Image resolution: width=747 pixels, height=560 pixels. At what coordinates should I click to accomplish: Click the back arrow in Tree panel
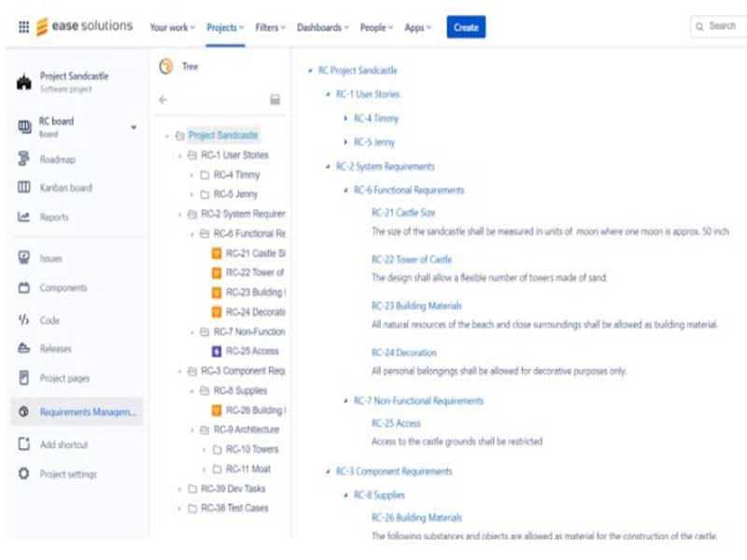pyautogui.click(x=163, y=99)
